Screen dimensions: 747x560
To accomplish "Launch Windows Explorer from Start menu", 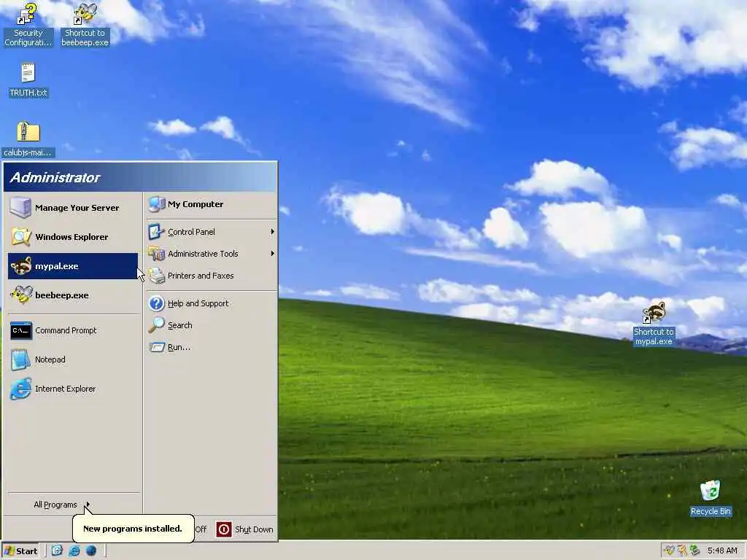I will point(73,237).
